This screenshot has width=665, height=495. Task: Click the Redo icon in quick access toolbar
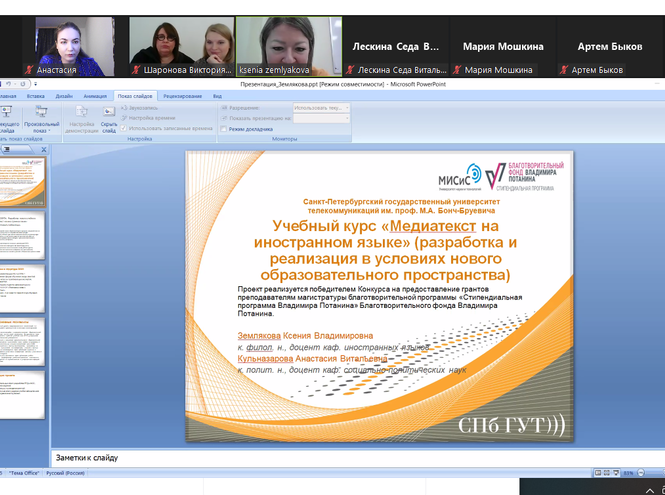[25, 85]
